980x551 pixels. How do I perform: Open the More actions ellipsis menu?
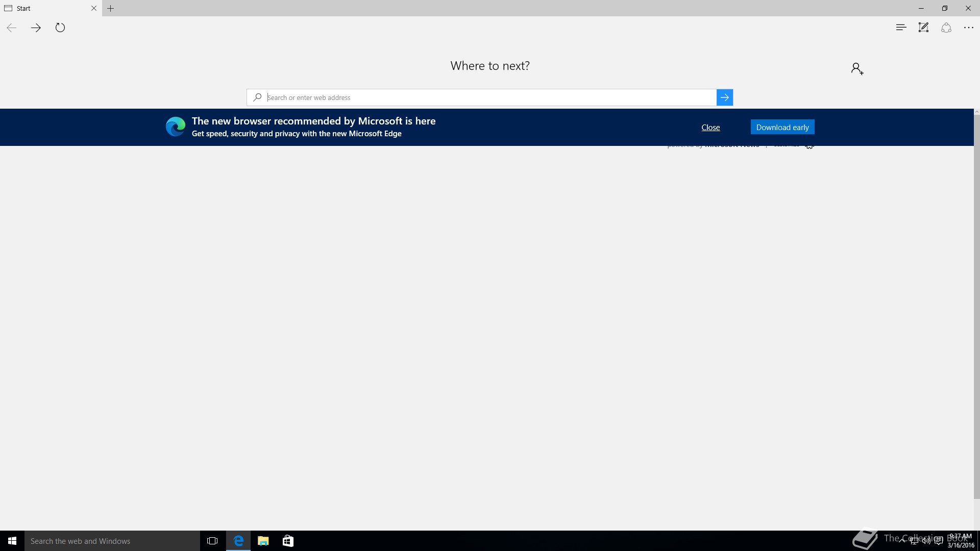[x=969, y=28]
